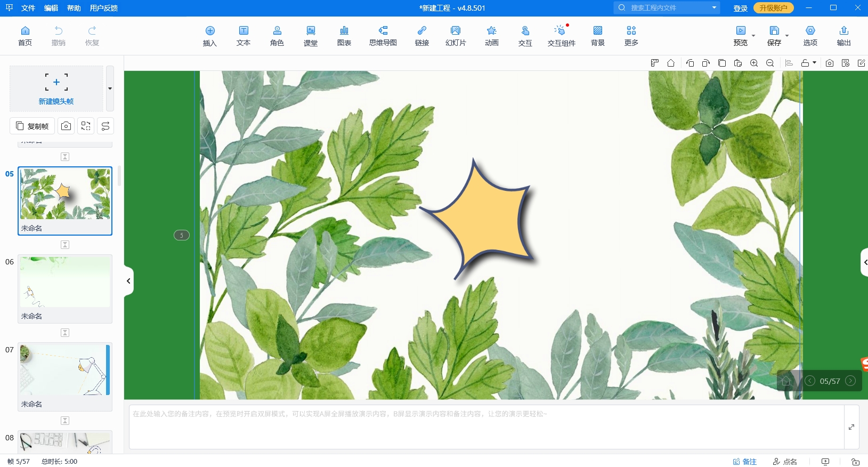The width and height of the screenshot is (868, 467).
Task: Go to next frame arrow near 05/57
Action: point(850,381)
